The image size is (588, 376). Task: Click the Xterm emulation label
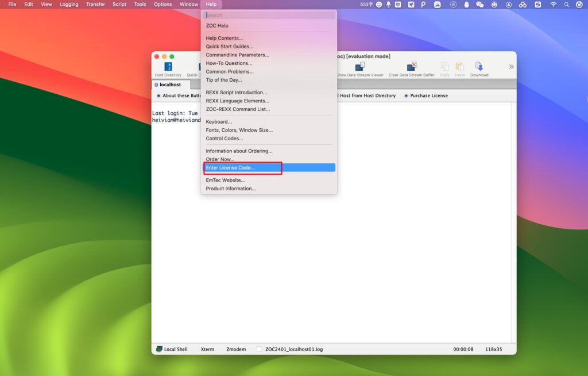tap(207, 348)
